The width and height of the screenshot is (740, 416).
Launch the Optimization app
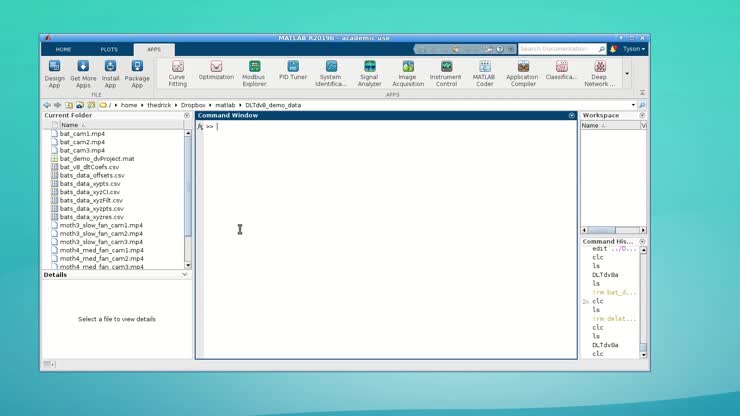pyautogui.click(x=216, y=72)
